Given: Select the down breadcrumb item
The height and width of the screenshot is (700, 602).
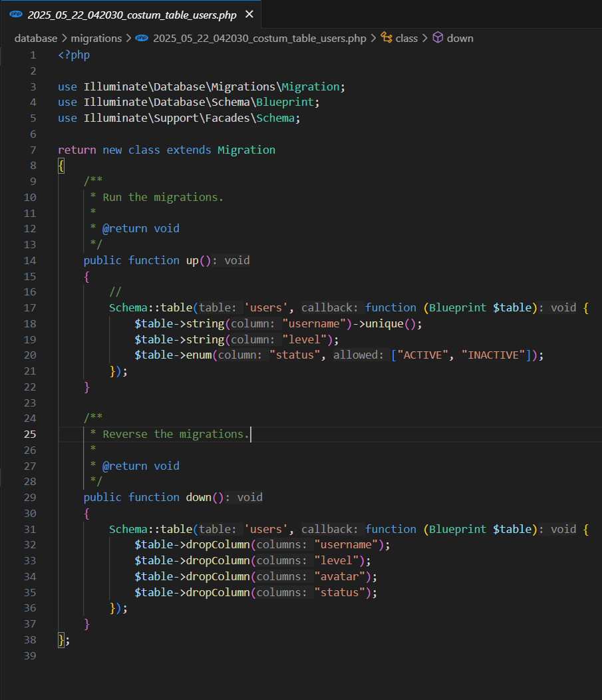Looking at the screenshot, I should 460,38.
